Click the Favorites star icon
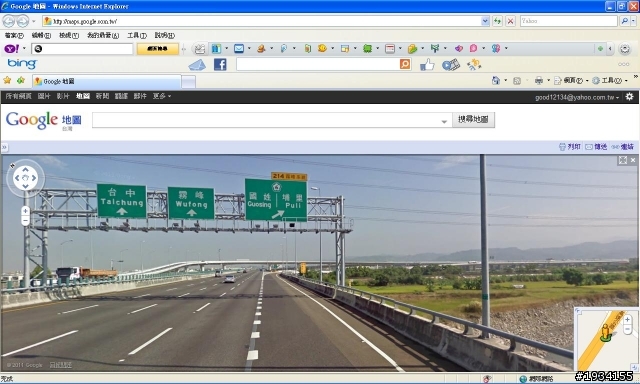 point(7,80)
